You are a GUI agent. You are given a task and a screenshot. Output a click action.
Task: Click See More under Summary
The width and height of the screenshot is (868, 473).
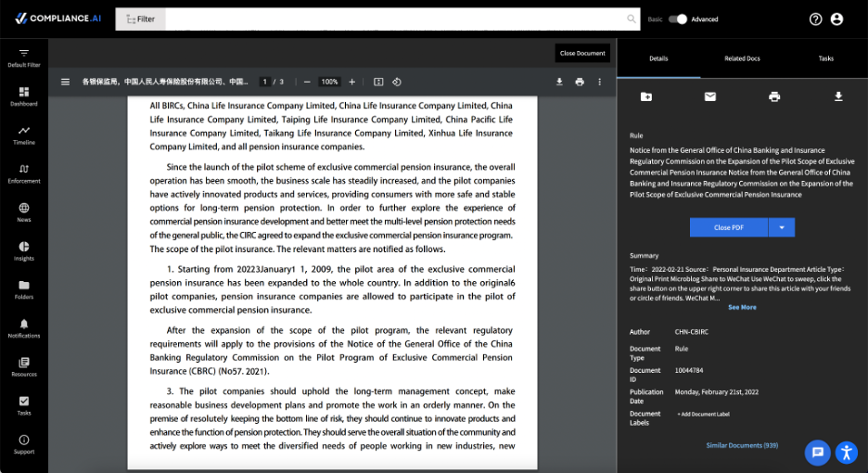[x=742, y=307]
